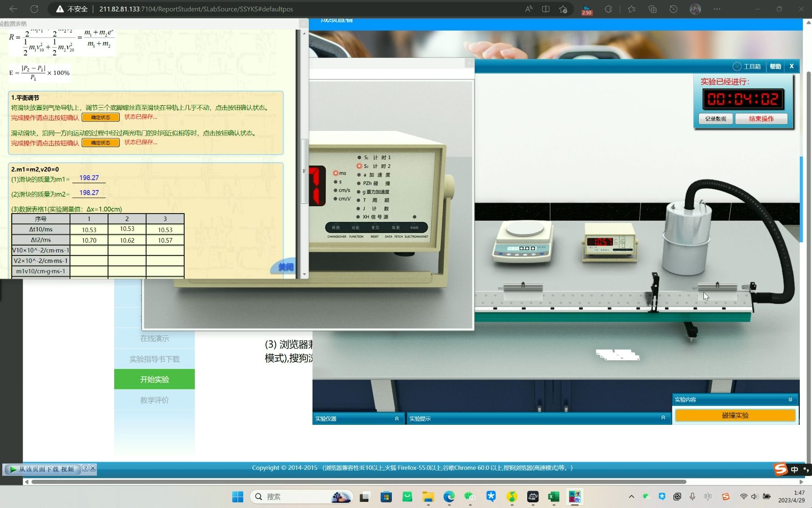The image size is (812, 508).
Task: Click horizontal scrollbar right arrow
Action: pos(801,482)
